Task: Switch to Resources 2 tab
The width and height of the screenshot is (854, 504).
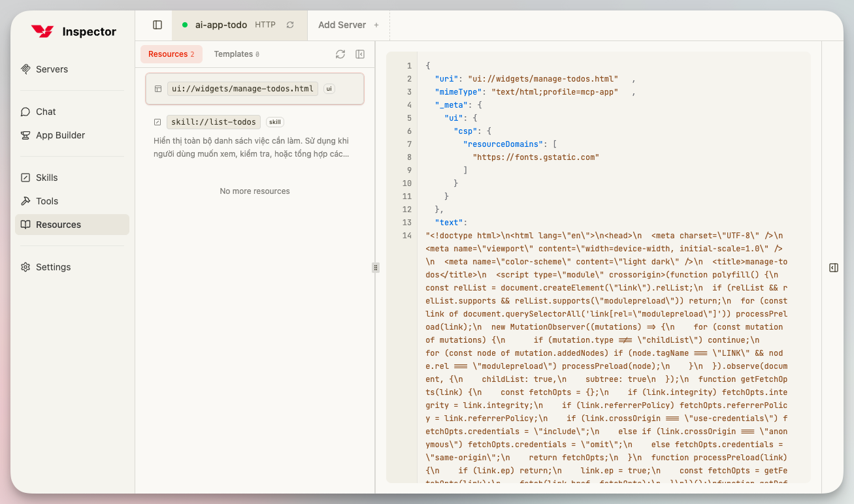Action: [x=171, y=54]
